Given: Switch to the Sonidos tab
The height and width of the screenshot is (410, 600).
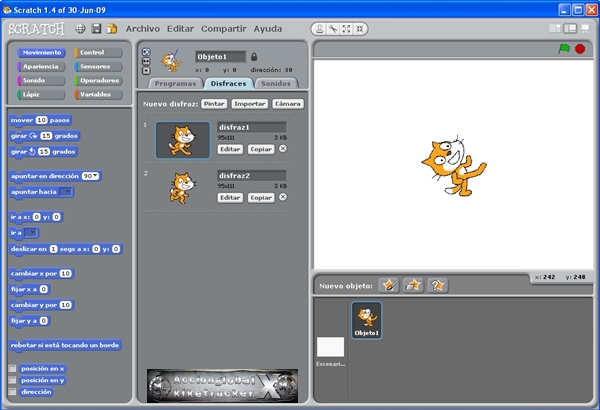Looking at the screenshot, I should point(276,83).
